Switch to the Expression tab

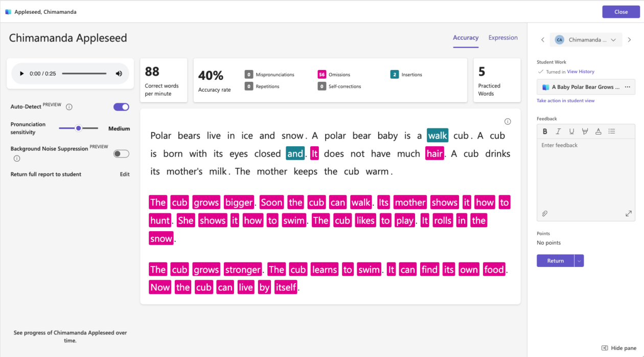(503, 38)
